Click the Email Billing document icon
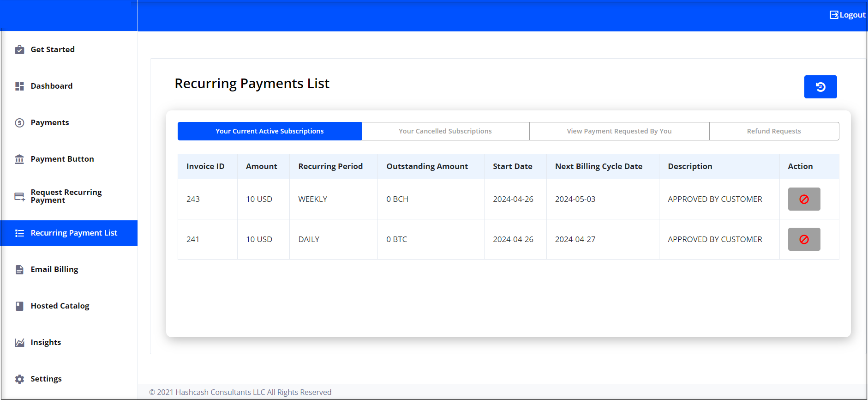This screenshot has width=868, height=400. tap(19, 270)
